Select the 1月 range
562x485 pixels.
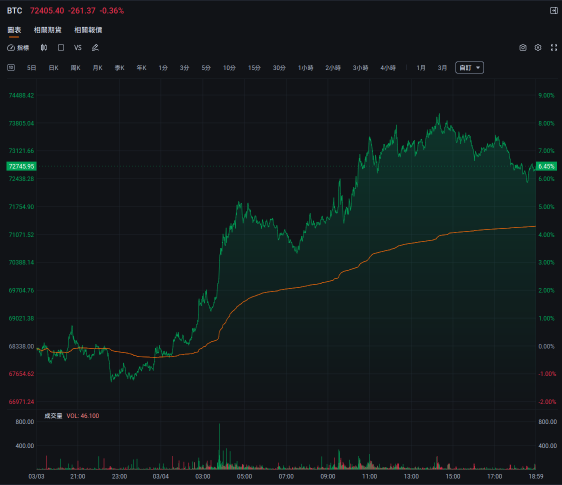pos(421,68)
